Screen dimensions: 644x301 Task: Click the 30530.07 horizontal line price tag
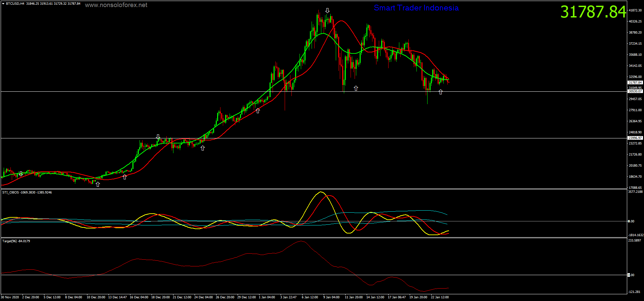pyautogui.click(x=635, y=91)
